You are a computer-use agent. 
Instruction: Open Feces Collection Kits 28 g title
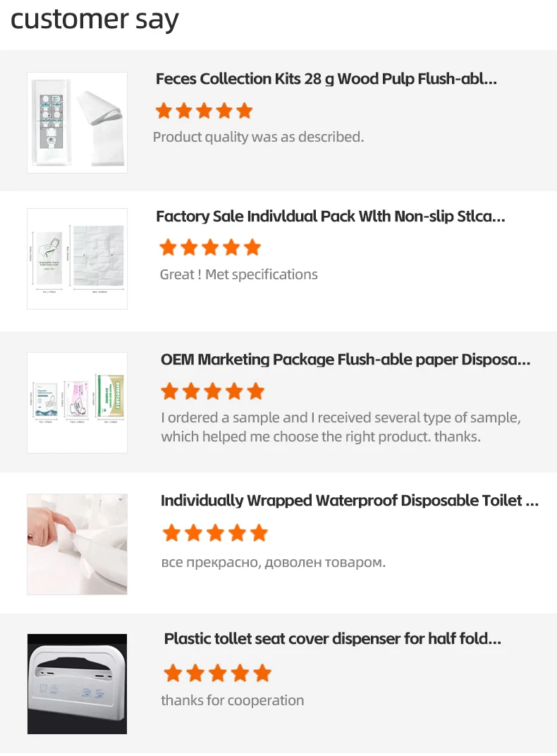(x=326, y=79)
